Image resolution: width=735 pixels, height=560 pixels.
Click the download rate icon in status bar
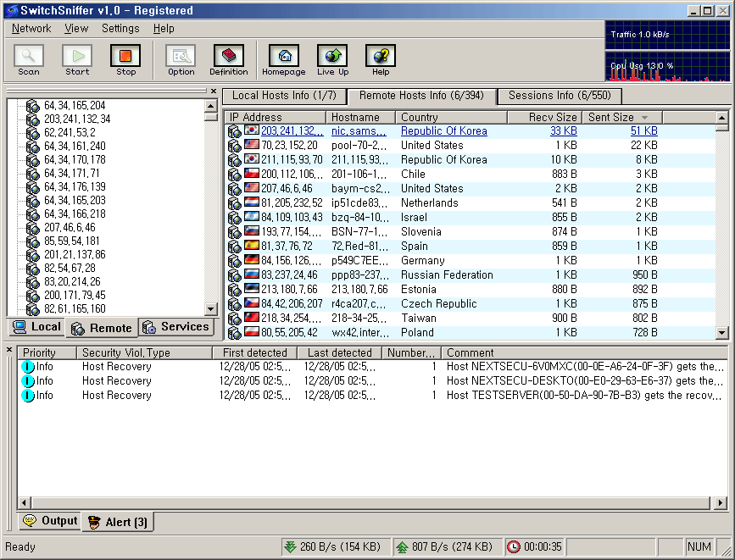pos(291,547)
